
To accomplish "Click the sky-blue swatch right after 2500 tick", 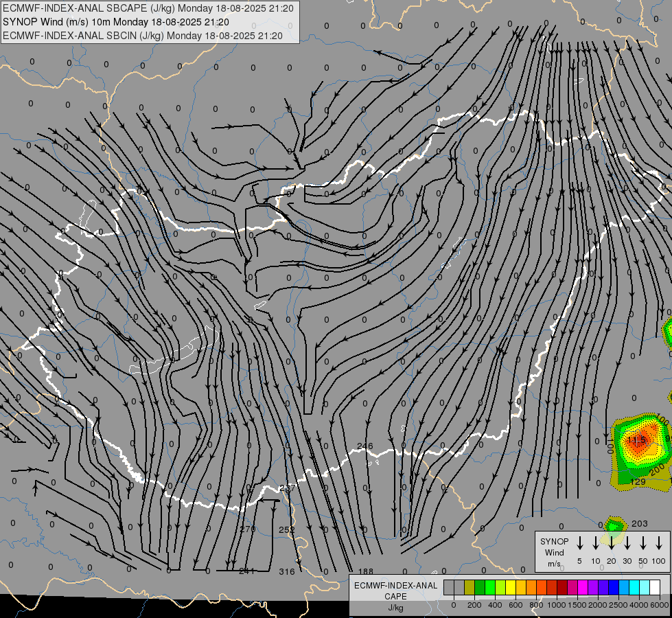I will coord(624,587).
